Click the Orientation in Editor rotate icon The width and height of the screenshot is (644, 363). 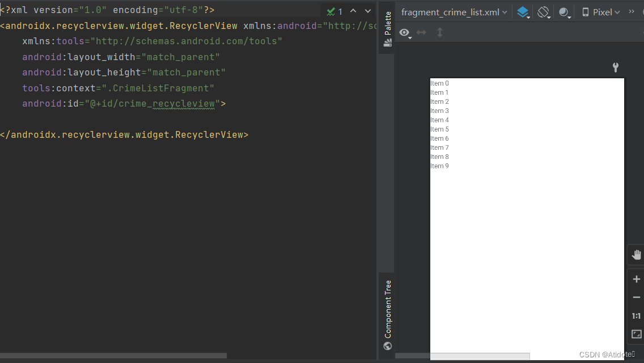click(543, 11)
